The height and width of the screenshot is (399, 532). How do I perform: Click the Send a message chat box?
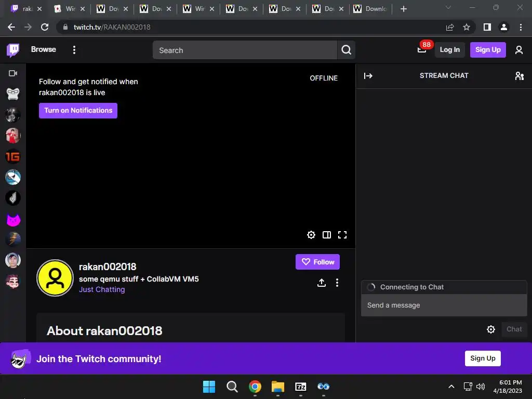[x=444, y=305]
